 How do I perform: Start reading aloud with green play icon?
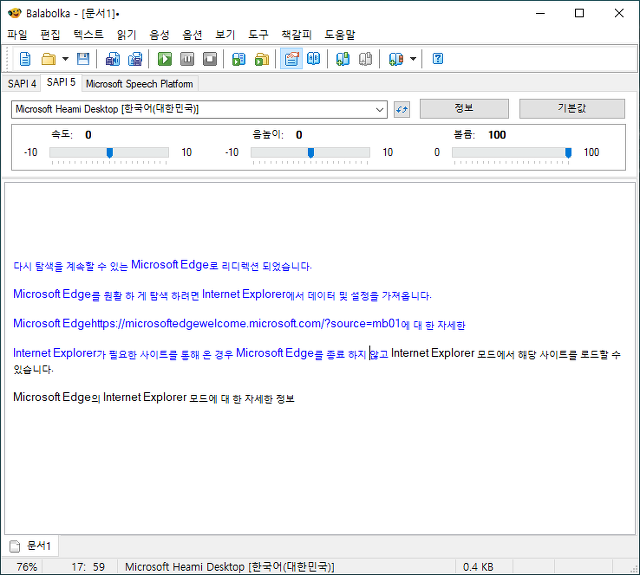click(165, 59)
